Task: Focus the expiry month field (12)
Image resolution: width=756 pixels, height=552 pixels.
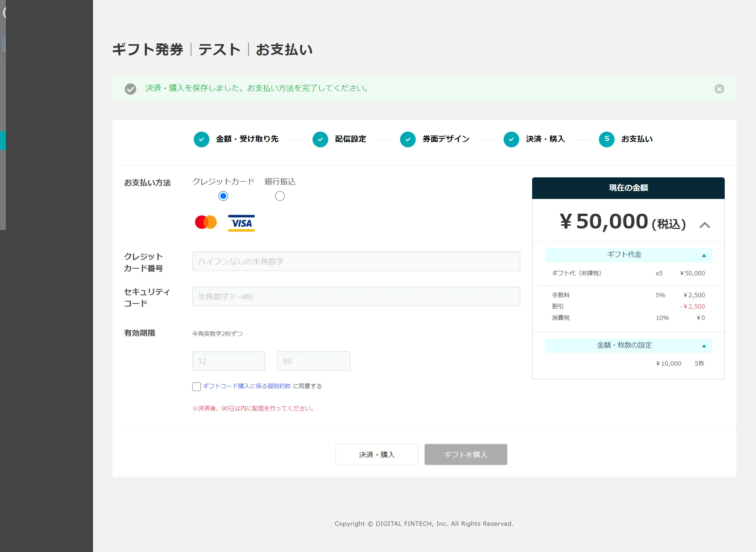Action: click(x=229, y=361)
